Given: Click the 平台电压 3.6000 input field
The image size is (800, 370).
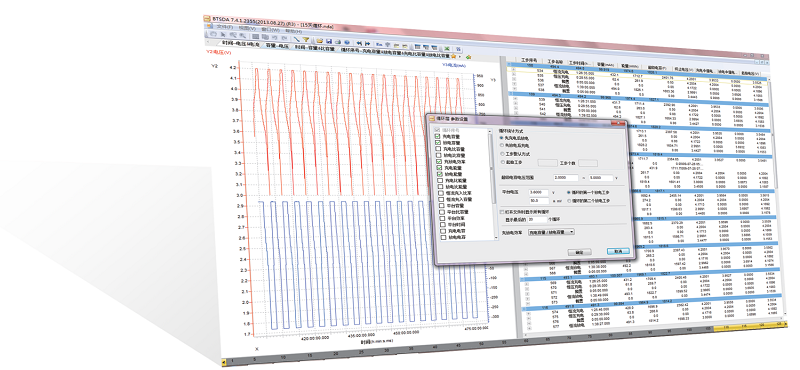Looking at the screenshot, I should (538, 192).
